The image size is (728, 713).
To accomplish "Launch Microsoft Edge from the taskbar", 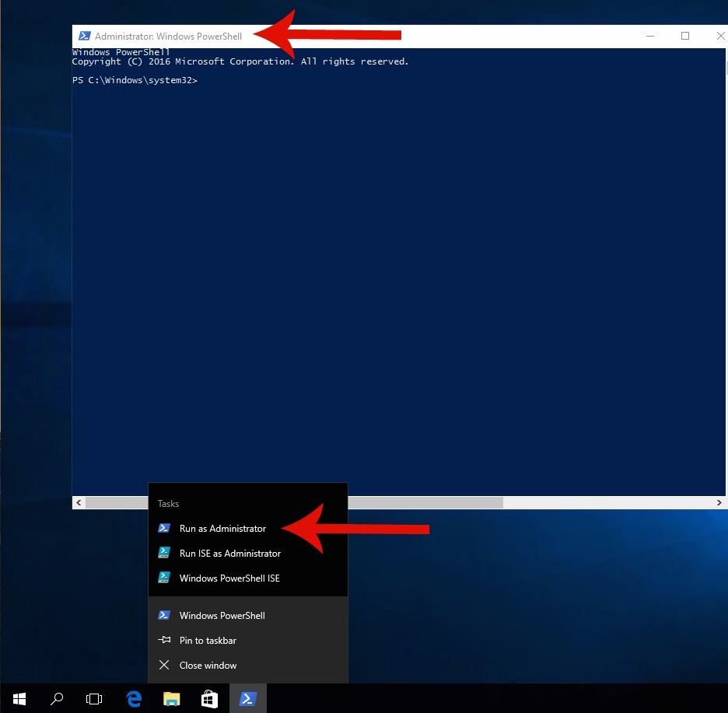I will click(134, 698).
